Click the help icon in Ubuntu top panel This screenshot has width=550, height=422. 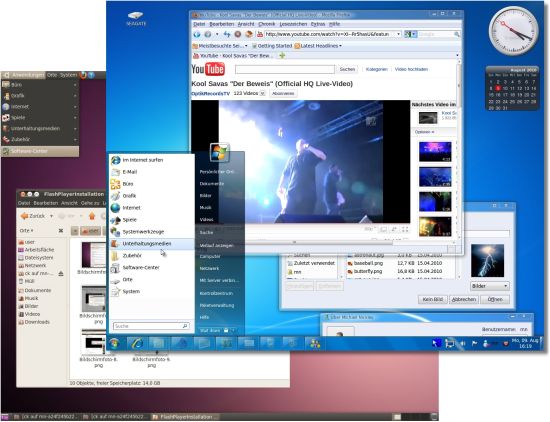(x=91, y=75)
